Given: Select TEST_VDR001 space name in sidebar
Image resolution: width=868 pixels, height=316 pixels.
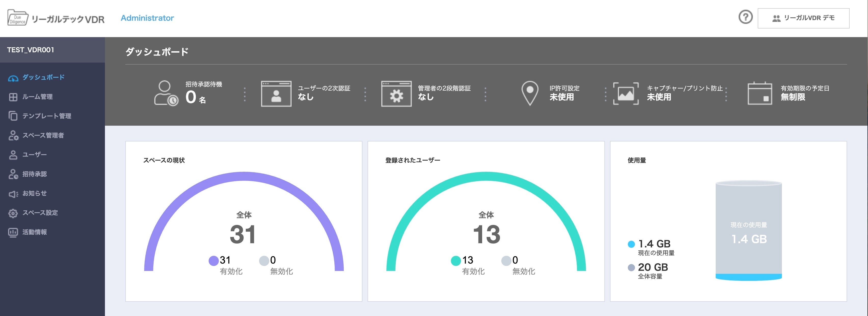Looking at the screenshot, I should 31,50.
